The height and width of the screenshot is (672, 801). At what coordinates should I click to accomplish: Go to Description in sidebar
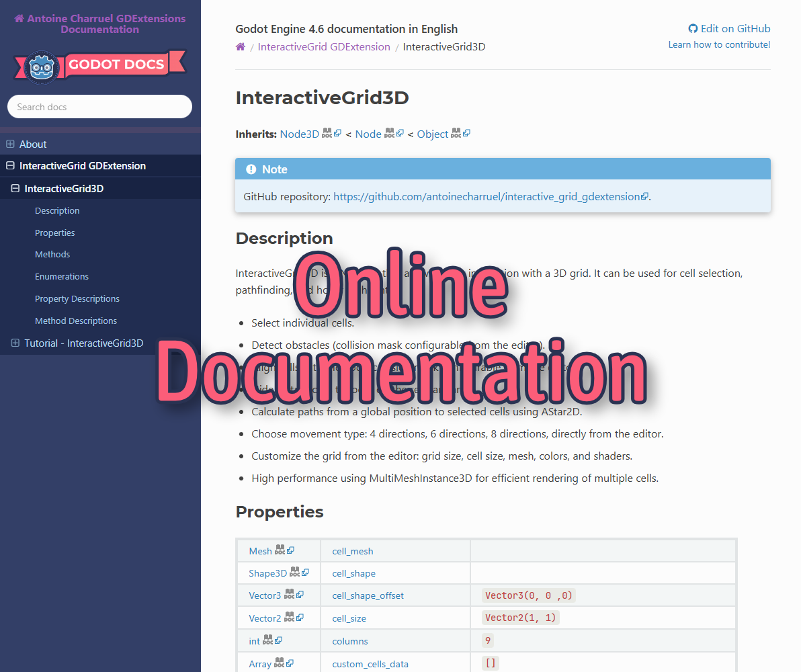[57, 210]
